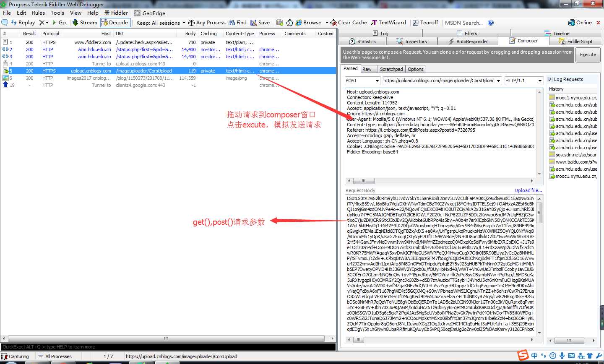Switch to the FiddlerScript tab
Image resolution: width=604 pixels, height=364 pixels.
tap(575, 41)
